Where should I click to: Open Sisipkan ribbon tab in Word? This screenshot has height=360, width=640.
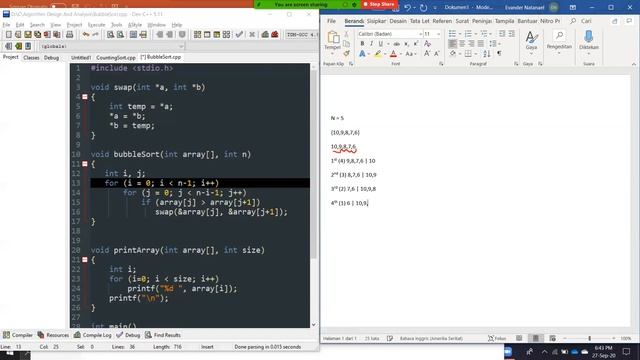click(376, 21)
